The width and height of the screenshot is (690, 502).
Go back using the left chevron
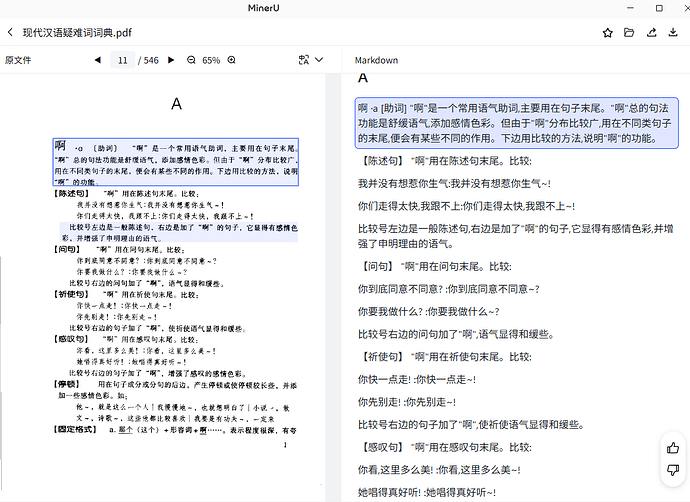point(11,33)
